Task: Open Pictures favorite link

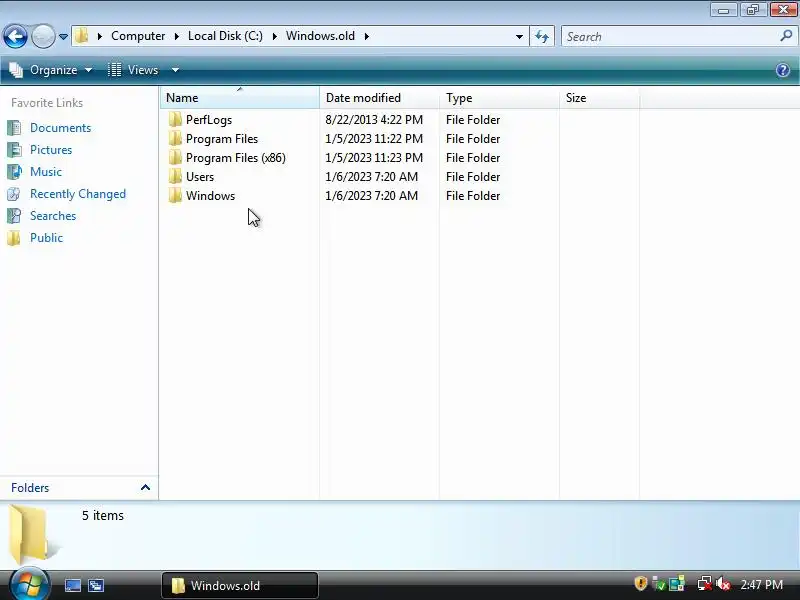Action: click(51, 149)
